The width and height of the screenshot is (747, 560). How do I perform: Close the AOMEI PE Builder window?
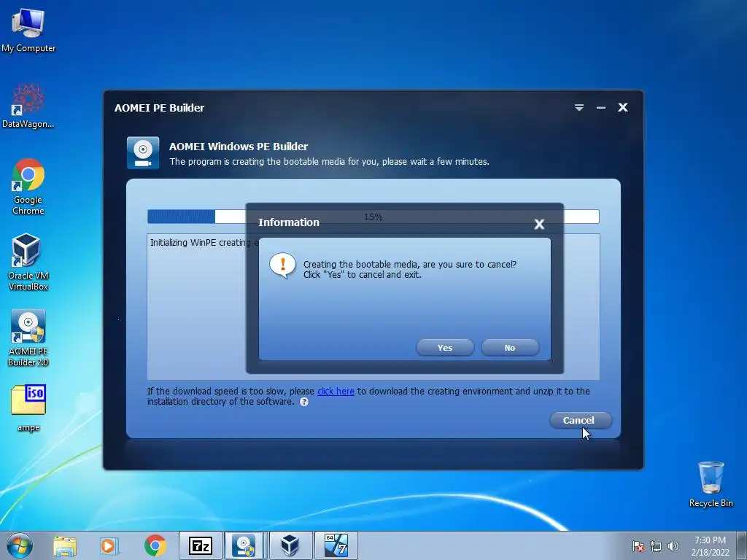[623, 108]
